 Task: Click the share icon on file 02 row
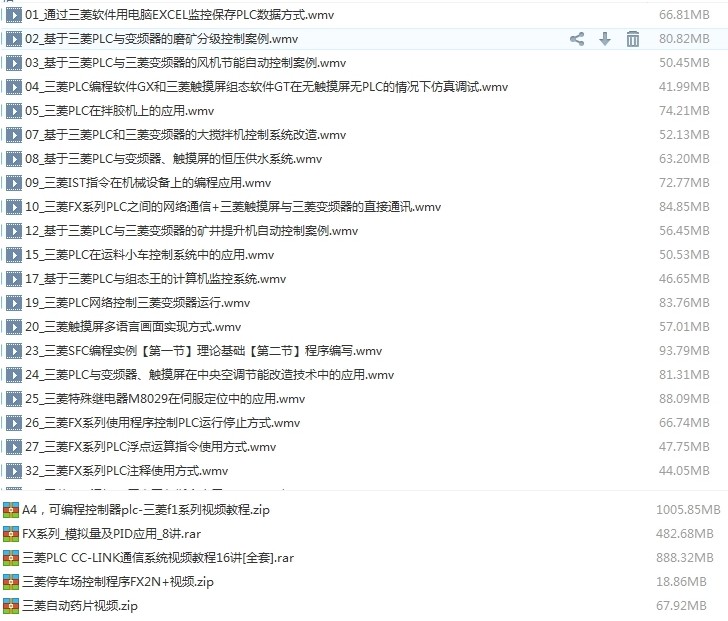click(x=577, y=39)
